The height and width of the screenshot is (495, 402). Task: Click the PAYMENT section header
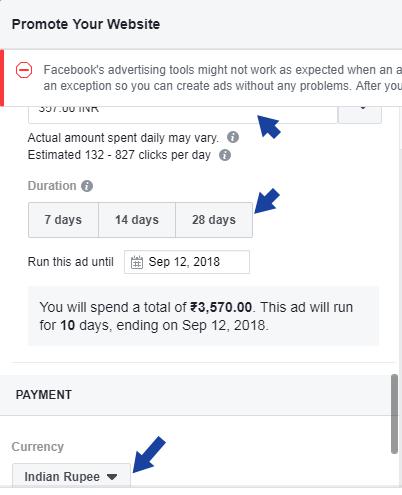point(44,395)
